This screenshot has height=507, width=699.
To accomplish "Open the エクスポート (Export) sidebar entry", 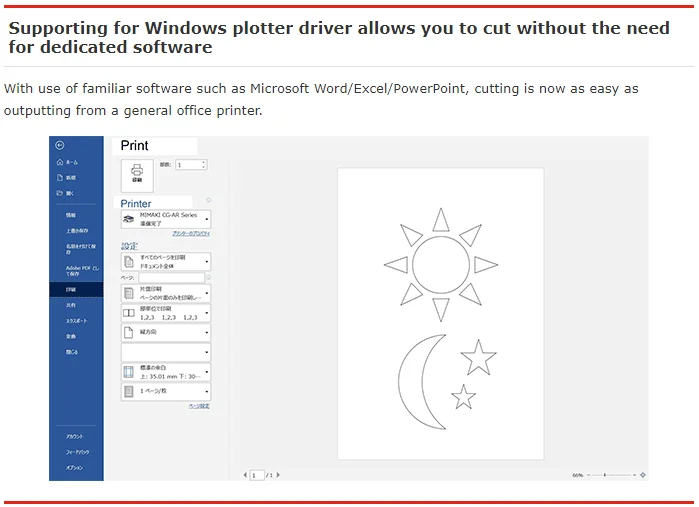I will (x=77, y=321).
